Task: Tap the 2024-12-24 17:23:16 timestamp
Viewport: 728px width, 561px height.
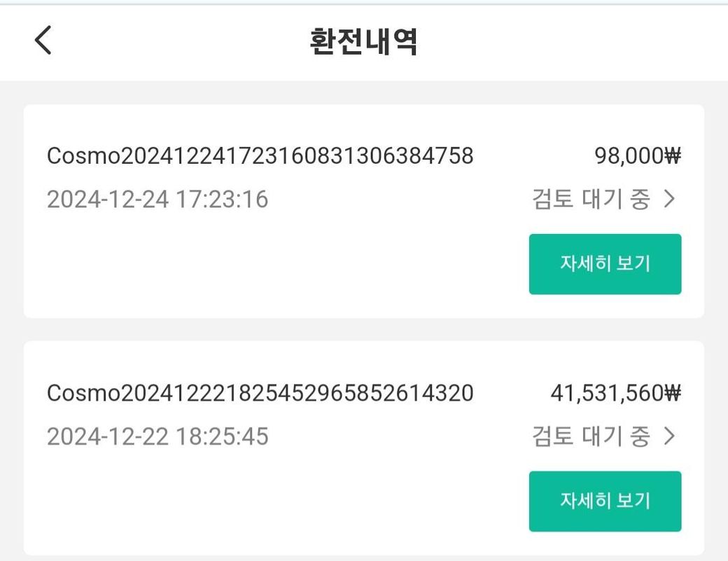Action: 157,199
